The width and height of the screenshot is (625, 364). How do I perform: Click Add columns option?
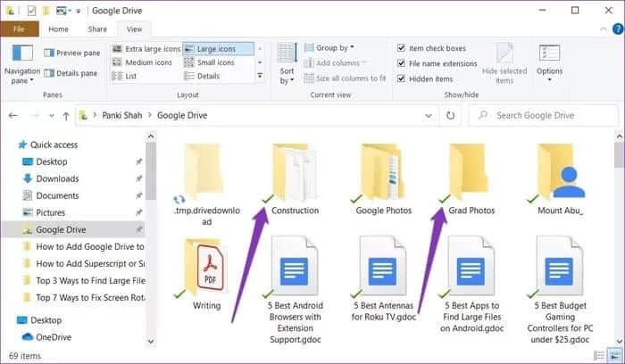coord(335,63)
